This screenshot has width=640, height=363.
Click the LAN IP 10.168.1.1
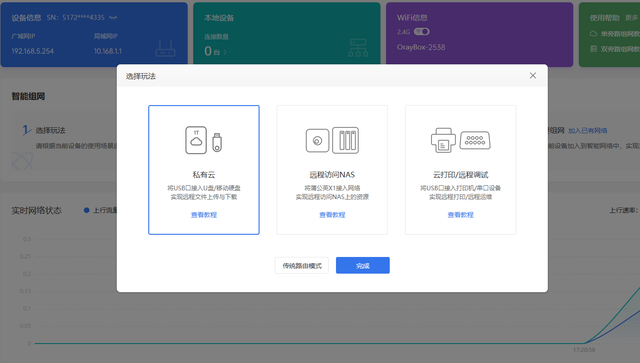pyautogui.click(x=108, y=51)
